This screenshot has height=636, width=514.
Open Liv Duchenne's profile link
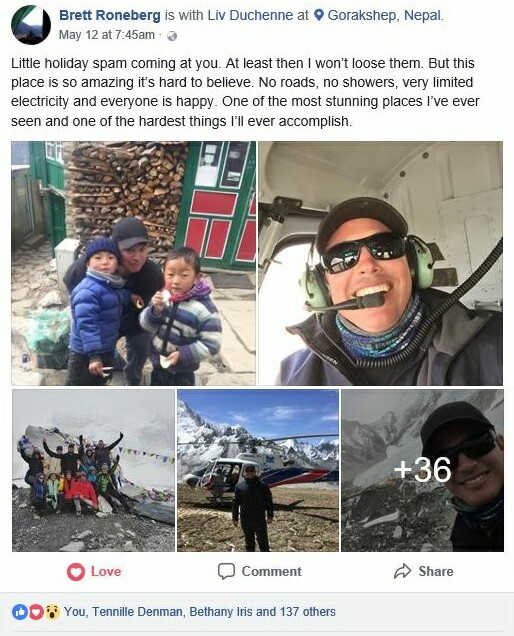click(250, 15)
